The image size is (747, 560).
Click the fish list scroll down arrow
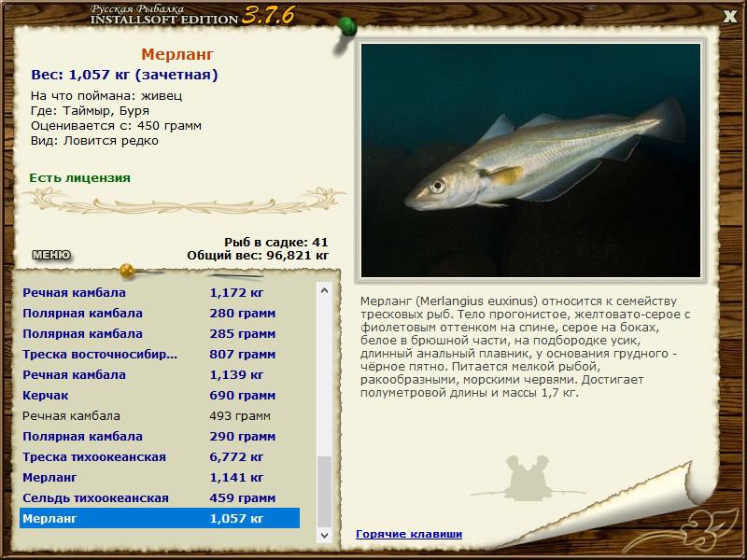325,536
